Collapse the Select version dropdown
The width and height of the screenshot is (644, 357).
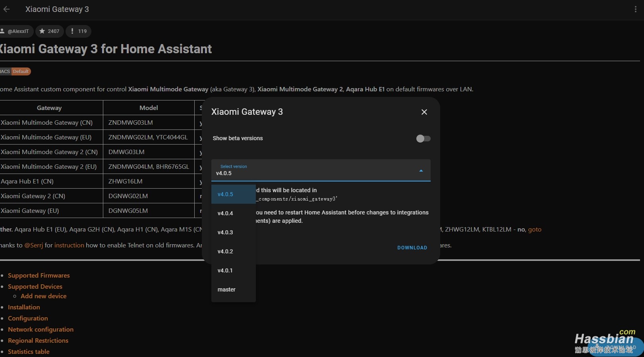pos(321,170)
